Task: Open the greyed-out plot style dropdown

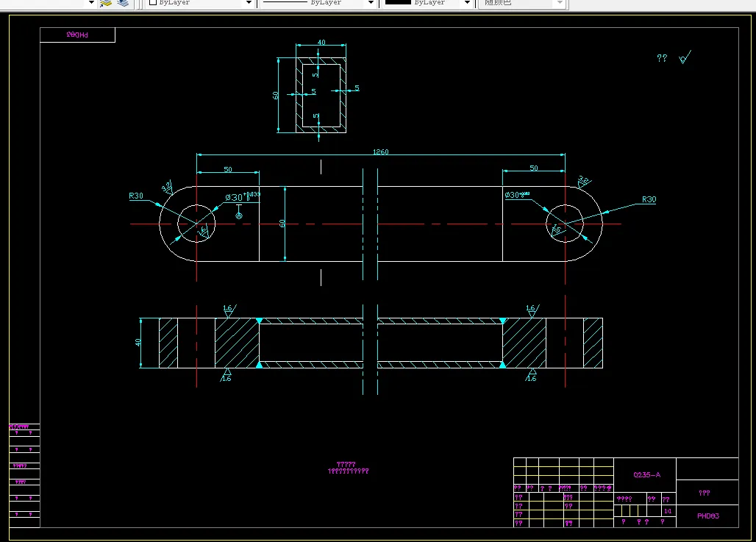Action: (560, 2)
